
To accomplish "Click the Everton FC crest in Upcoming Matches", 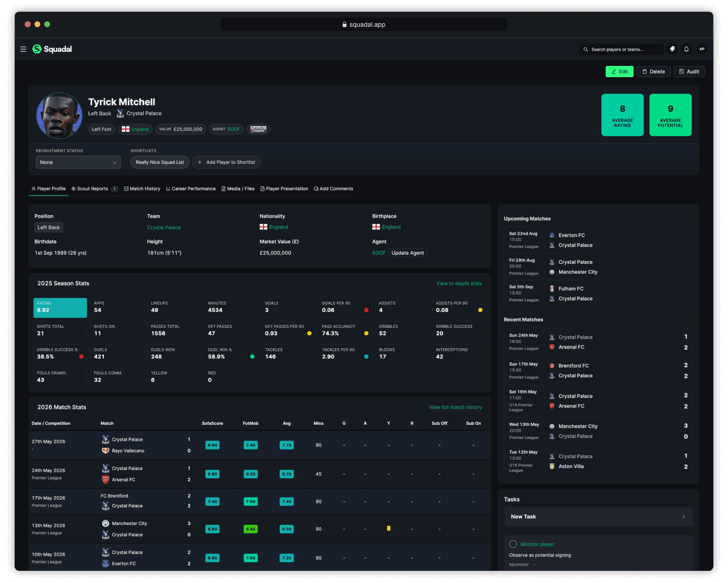I will tap(552, 235).
